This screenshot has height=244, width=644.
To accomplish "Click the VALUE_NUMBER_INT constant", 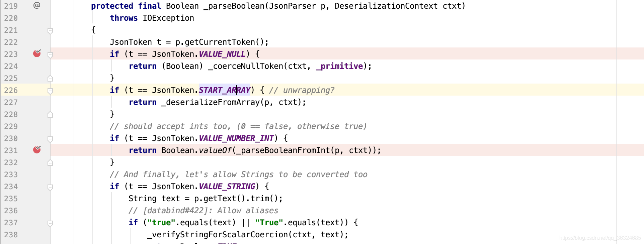I will point(236,138).
